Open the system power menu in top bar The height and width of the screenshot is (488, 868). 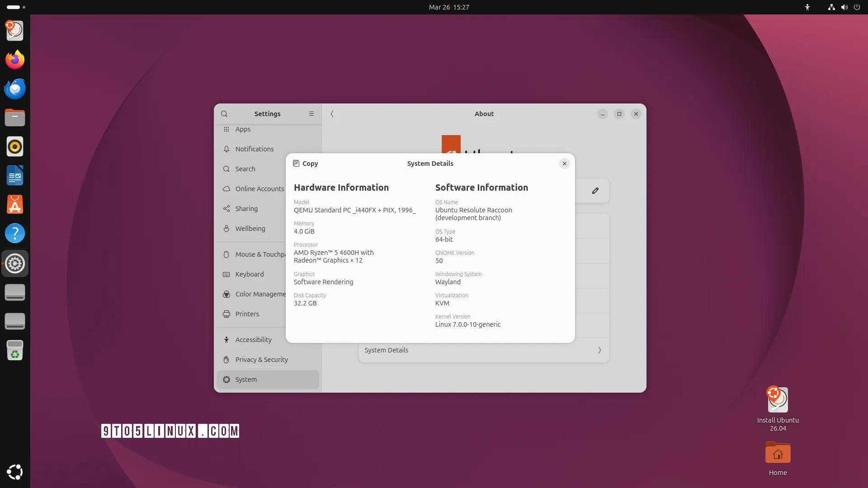click(857, 7)
